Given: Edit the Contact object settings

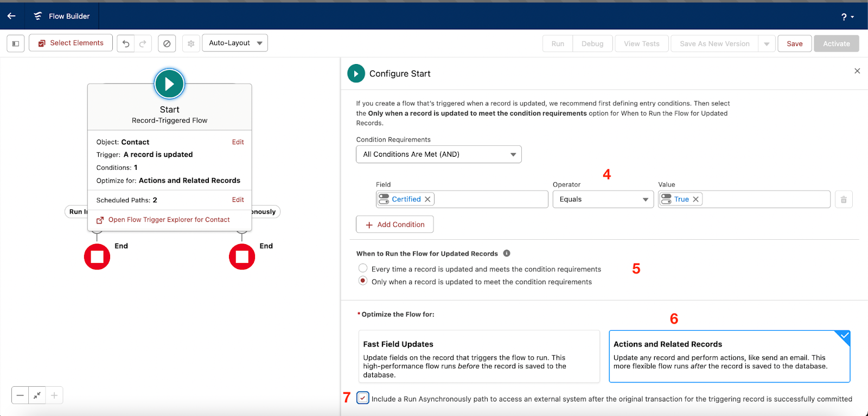Looking at the screenshot, I should tap(238, 142).
